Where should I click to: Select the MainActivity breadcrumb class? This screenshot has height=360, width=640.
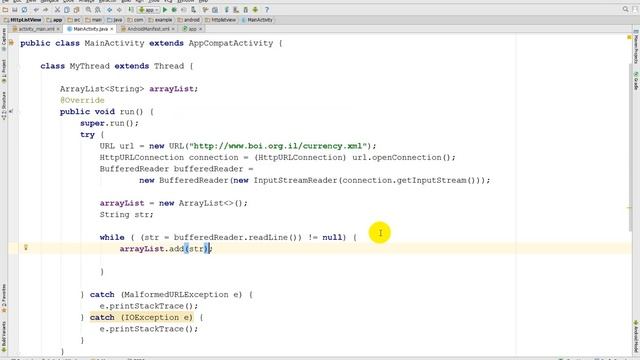[x=257, y=20]
